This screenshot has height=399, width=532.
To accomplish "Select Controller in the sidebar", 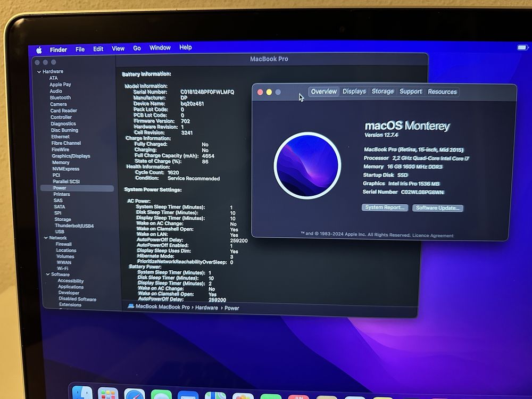I will pyautogui.click(x=61, y=117).
